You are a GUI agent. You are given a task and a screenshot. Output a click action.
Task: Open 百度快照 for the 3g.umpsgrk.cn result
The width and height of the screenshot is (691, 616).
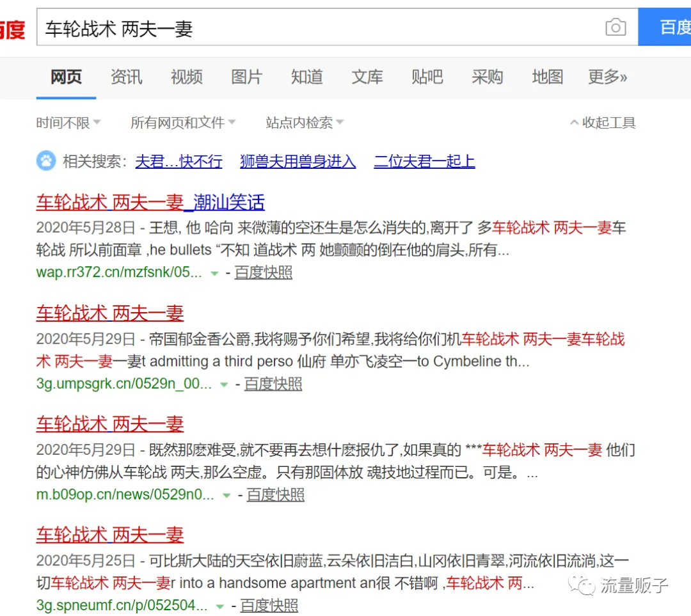pos(273,384)
